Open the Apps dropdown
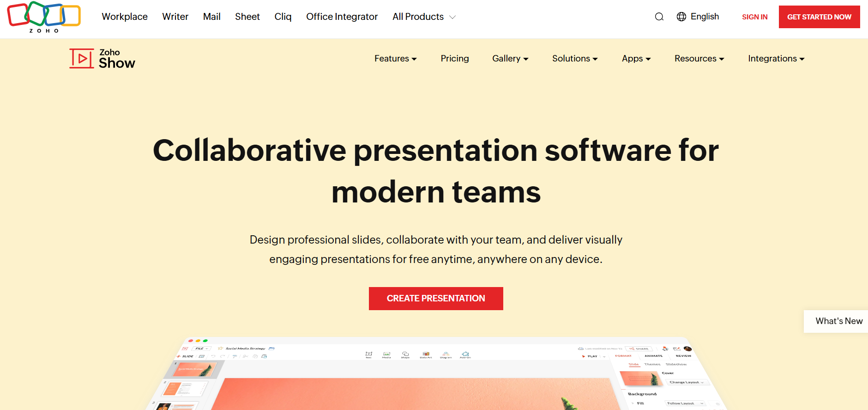 [x=636, y=59]
